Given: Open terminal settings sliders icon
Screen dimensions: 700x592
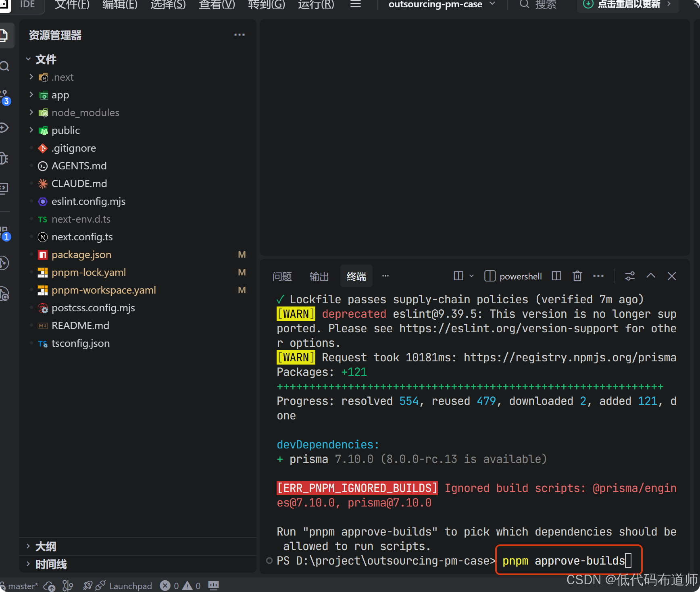Looking at the screenshot, I should tap(630, 276).
